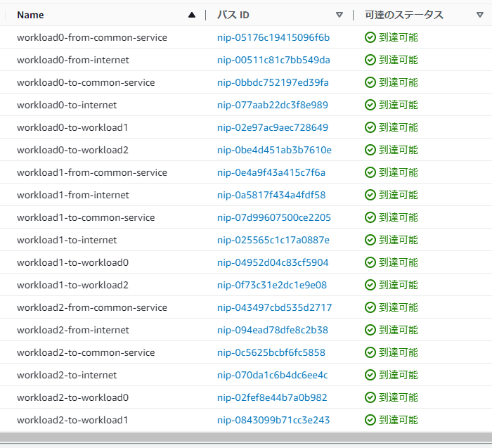Open path nip-00511c81c7bb549da

(273, 60)
